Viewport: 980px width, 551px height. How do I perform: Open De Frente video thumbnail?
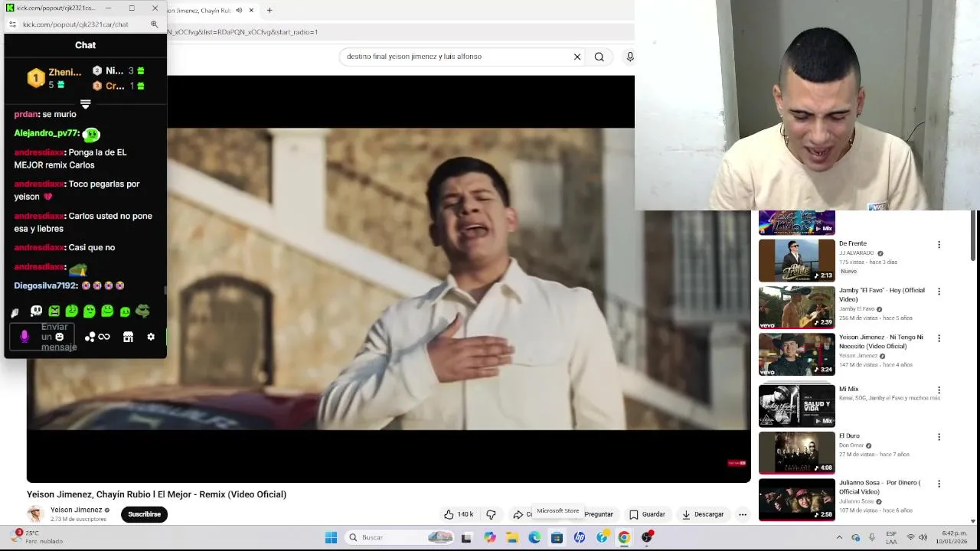pyautogui.click(x=796, y=260)
